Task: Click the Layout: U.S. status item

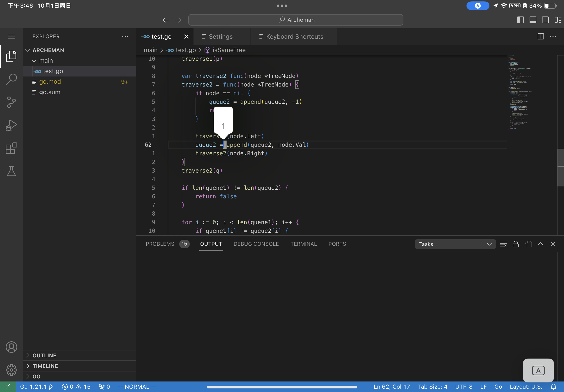Action: click(x=526, y=387)
